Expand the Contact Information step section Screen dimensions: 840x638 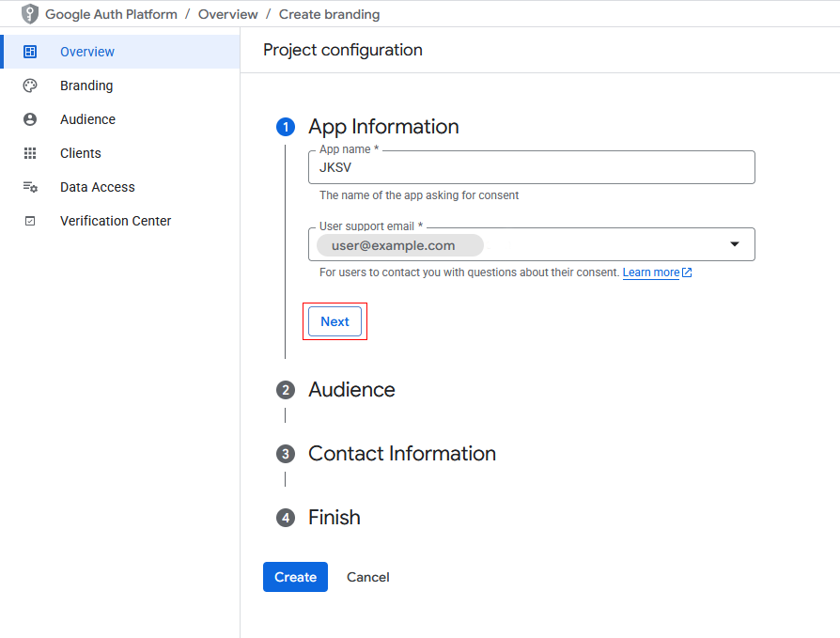point(401,454)
